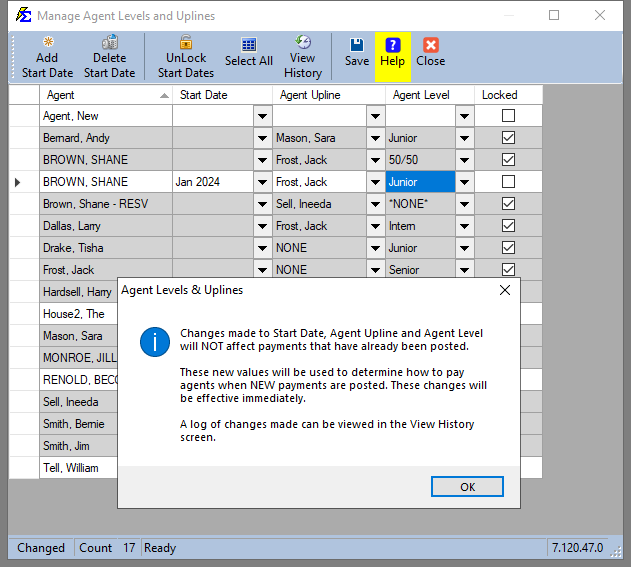Click the Locked column header
Viewport: 631px width, 567px height.
tap(500, 95)
